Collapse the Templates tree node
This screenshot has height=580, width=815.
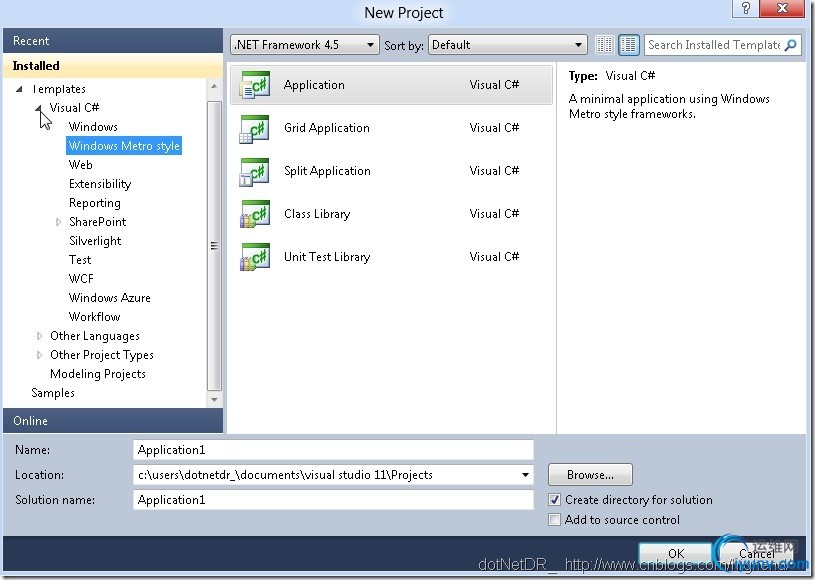click(x=19, y=89)
